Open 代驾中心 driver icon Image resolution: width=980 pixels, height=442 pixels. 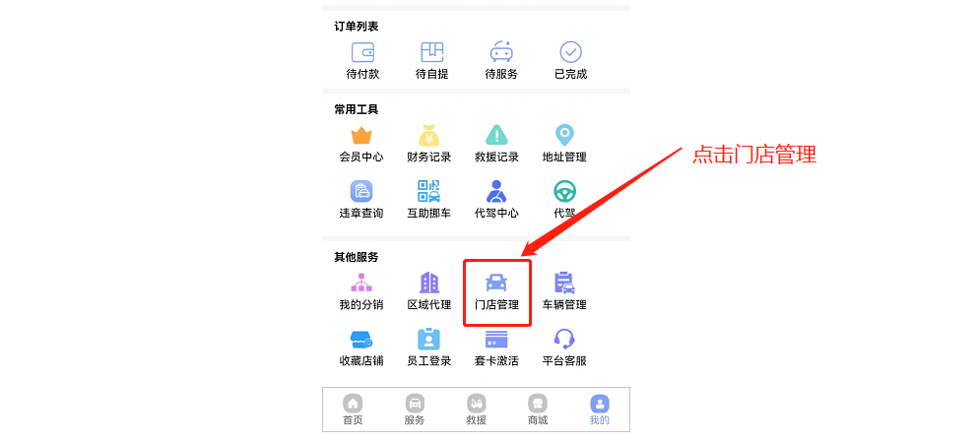coord(496,191)
